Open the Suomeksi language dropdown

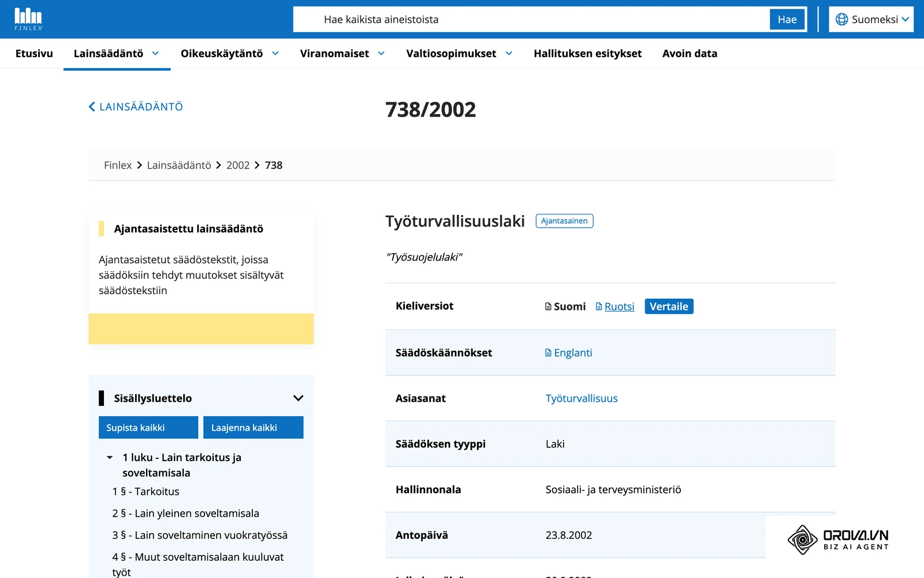point(871,19)
